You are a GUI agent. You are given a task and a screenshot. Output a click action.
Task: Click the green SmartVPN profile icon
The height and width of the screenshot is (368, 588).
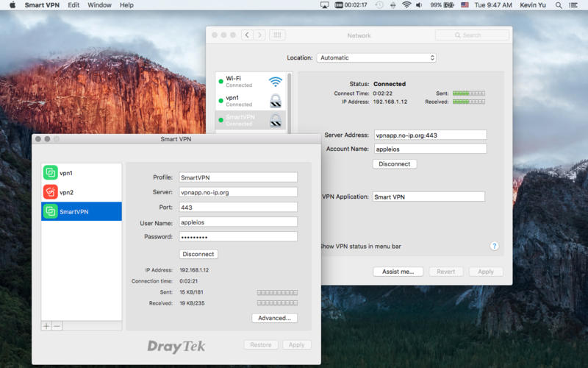pos(50,211)
